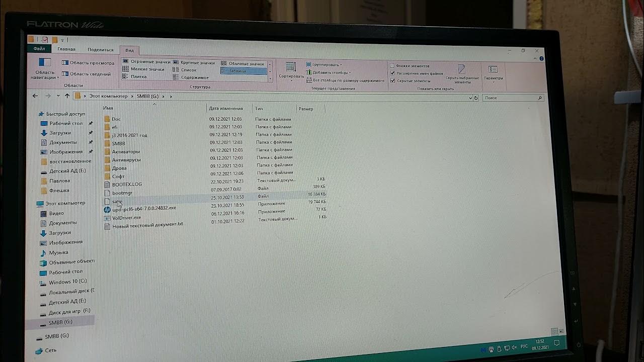Go up one folder level arrow

67,96
